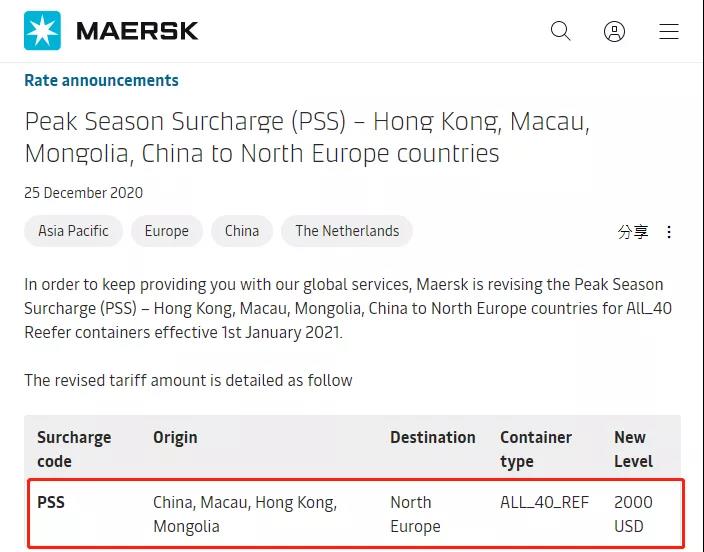Open the three-dot more options

click(x=669, y=232)
